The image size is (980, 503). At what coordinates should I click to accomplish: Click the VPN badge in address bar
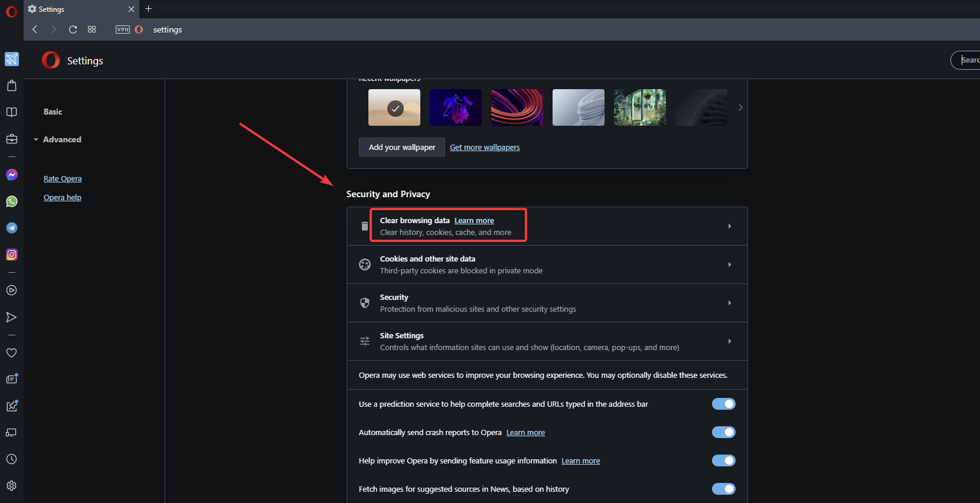tap(123, 30)
